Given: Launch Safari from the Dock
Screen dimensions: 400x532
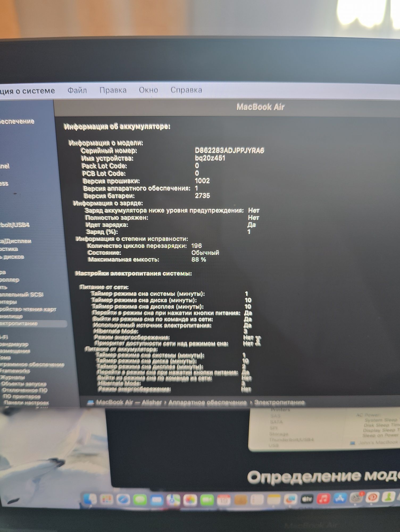Looking at the screenshot, I should (x=123, y=500).
